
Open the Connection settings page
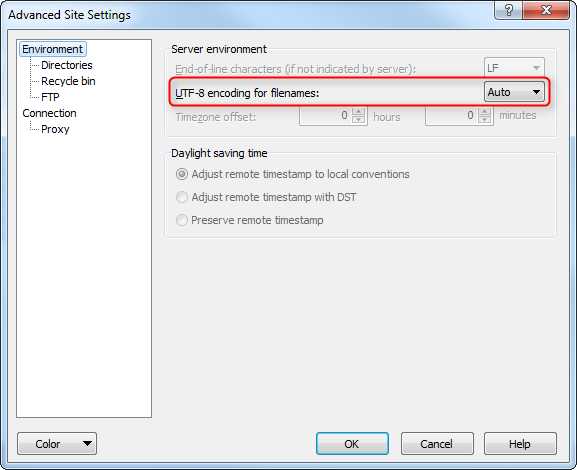49,113
